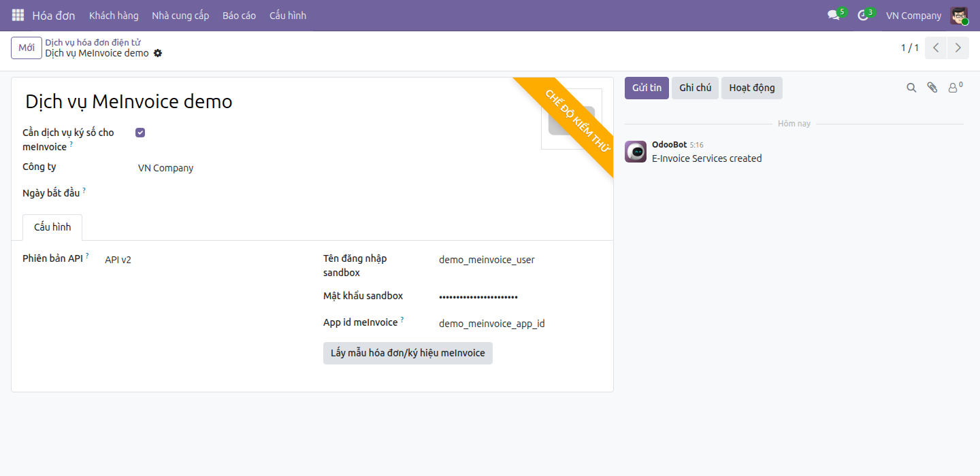
Task: Edit the App id meInvoice field
Action: tap(521, 324)
